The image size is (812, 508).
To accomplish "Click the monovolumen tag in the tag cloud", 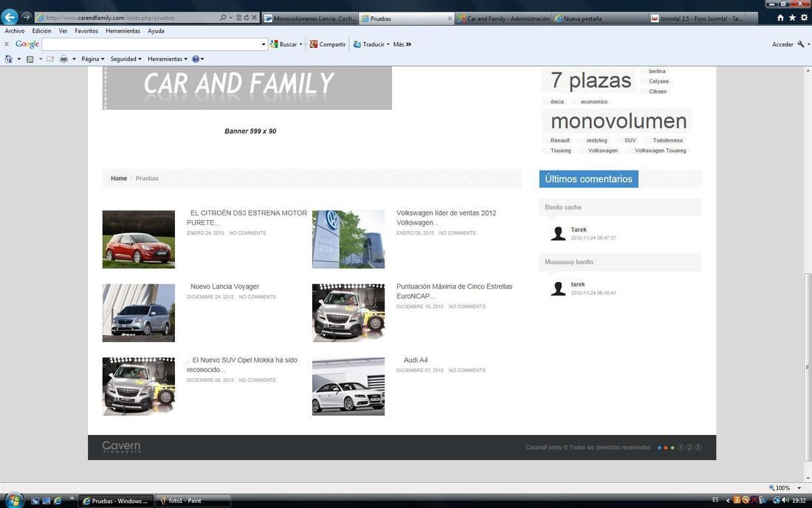I will (619, 121).
